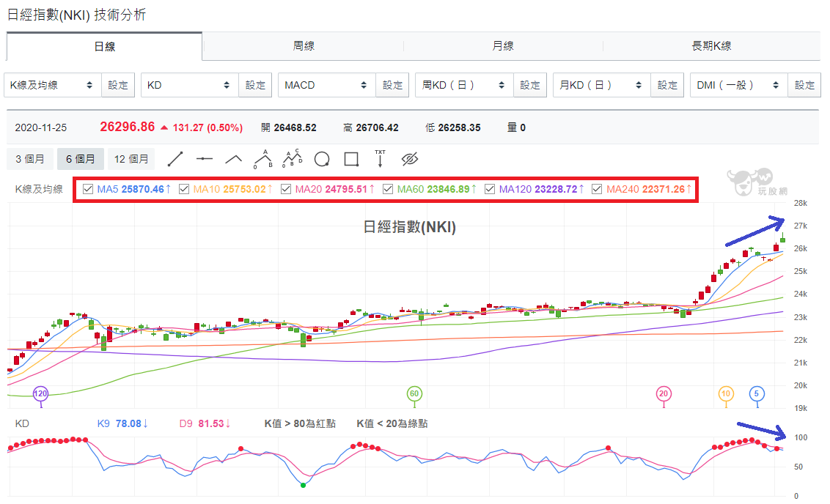Image resolution: width=830 pixels, height=504 pixels.
Task: Click the 日經指數(NKI) chart title
Action: (409, 227)
